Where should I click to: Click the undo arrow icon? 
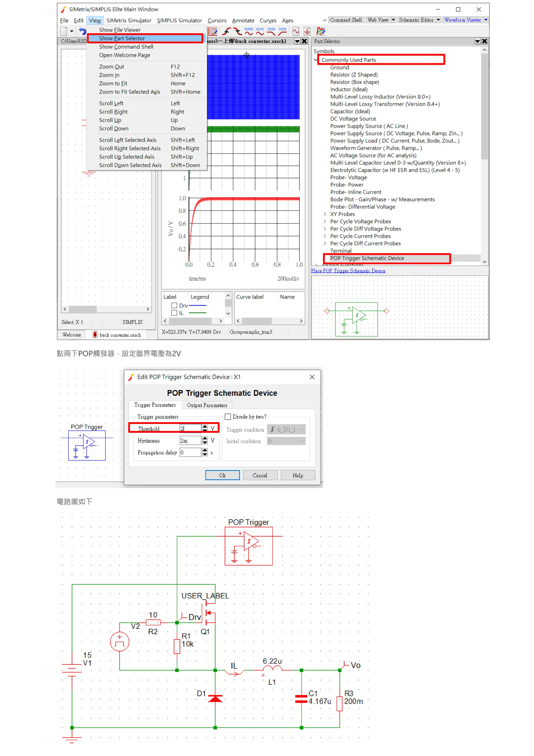83,31
